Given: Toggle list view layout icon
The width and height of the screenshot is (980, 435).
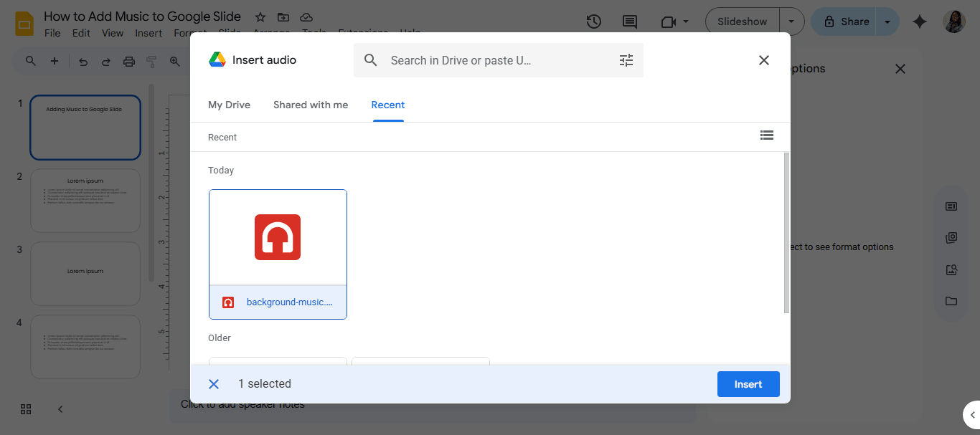Looking at the screenshot, I should pyautogui.click(x=767, y=135).
